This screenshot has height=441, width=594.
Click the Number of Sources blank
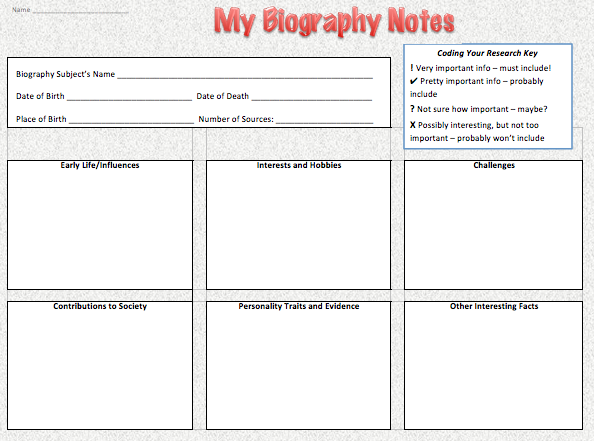click(325, 121)
